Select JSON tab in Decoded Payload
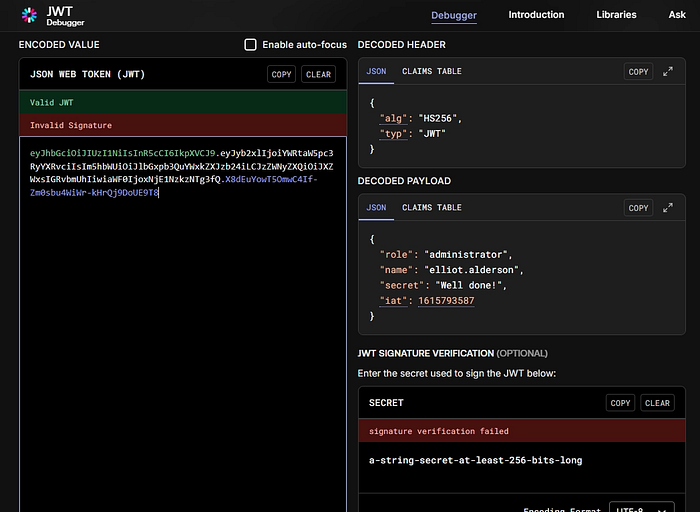The image size is (700, 512). pos(376,208)
